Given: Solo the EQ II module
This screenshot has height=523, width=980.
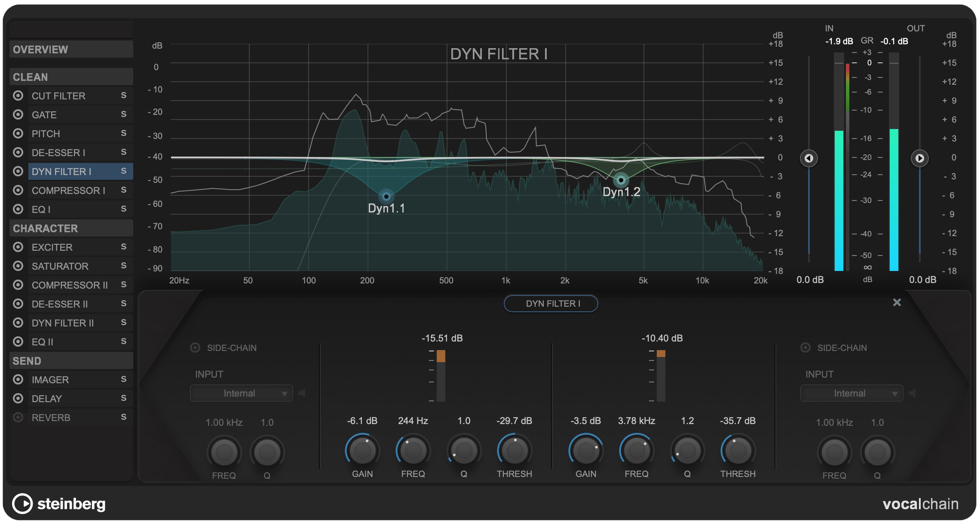Looking at the screenshot, I should 124,341.
